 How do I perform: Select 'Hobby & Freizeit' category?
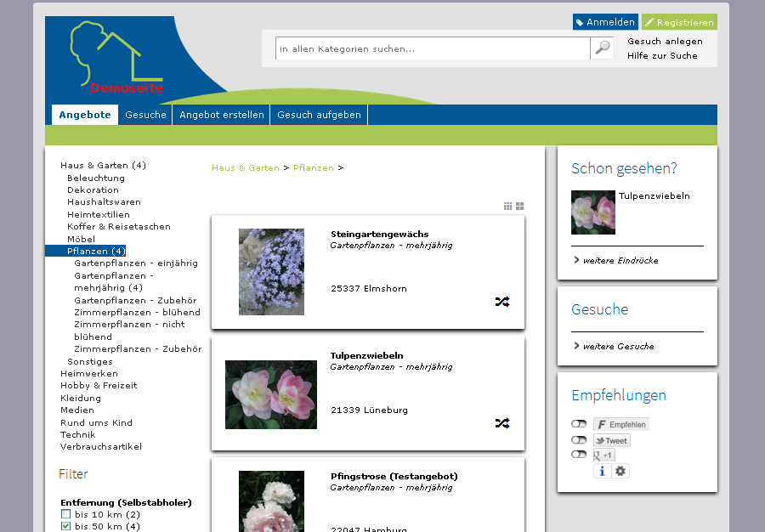tap(99, 385)
